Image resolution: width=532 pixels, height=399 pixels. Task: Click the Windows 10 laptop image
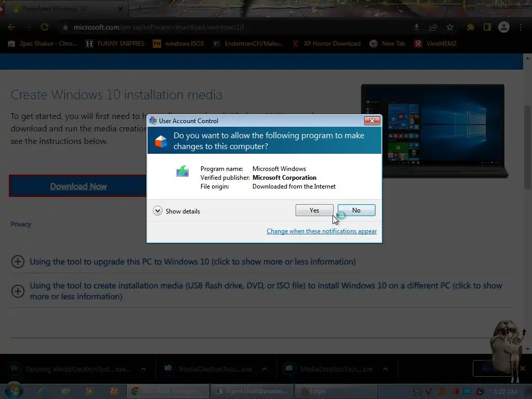[434, 131]
